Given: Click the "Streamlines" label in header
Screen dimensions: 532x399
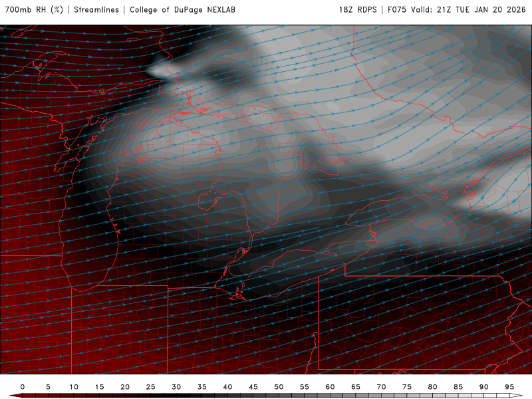Looking at the screenshot, I should [x=96, y=9].
